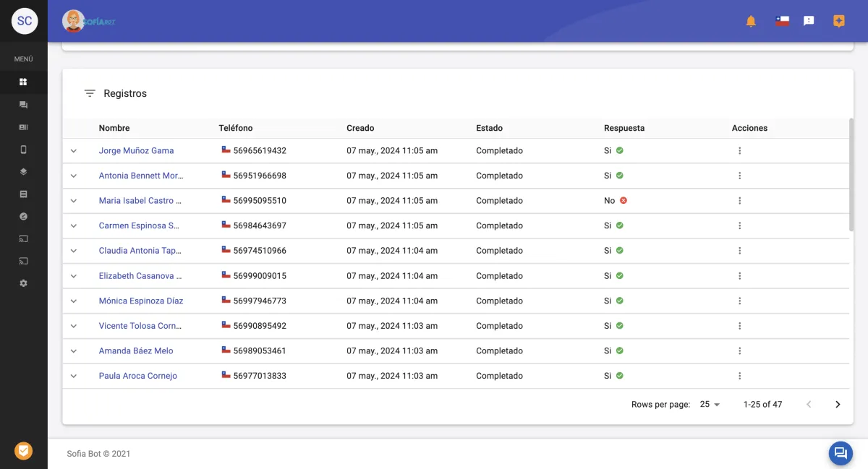The height and width of the screenshot is (469, 868).
Task: Open the feedback message icon in header
Action: click(x=809, y=21)
